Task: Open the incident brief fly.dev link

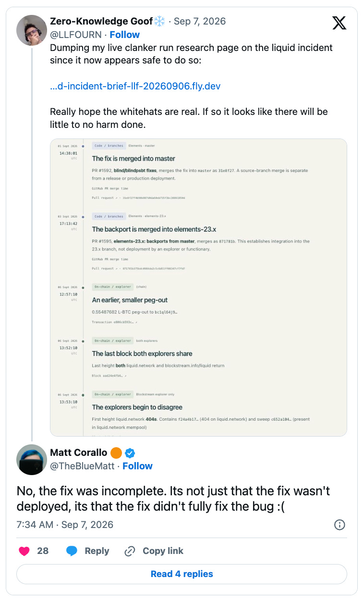Action: tap(135, 87)
